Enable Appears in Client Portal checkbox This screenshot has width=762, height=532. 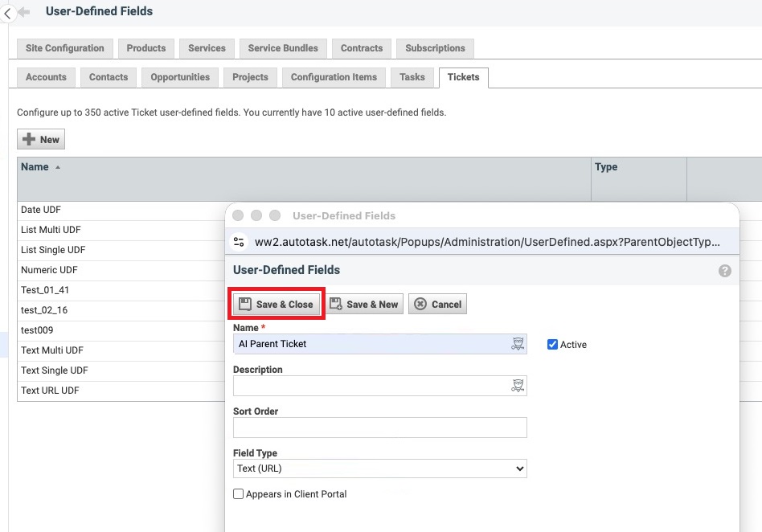pyautogui.click(x=239, y=494)
